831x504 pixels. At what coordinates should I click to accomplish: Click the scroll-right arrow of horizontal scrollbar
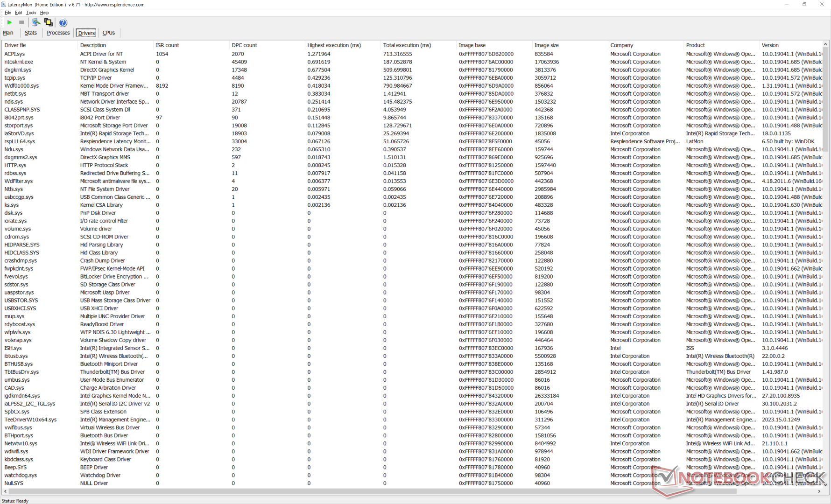[x=819, y=491]
